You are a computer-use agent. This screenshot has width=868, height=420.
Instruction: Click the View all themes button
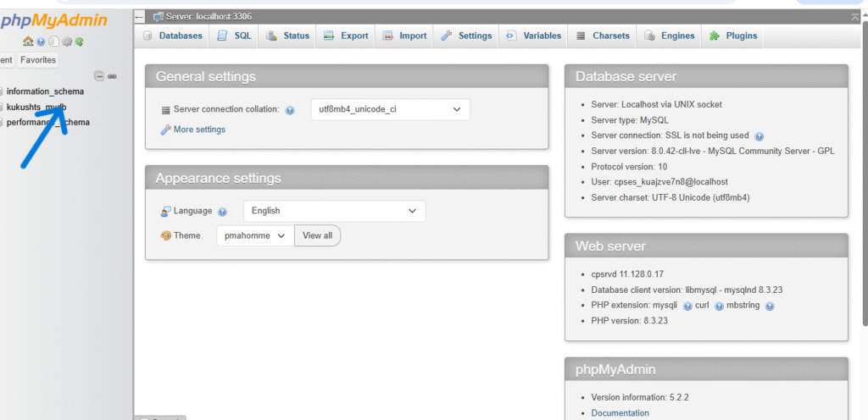[318, 235]
